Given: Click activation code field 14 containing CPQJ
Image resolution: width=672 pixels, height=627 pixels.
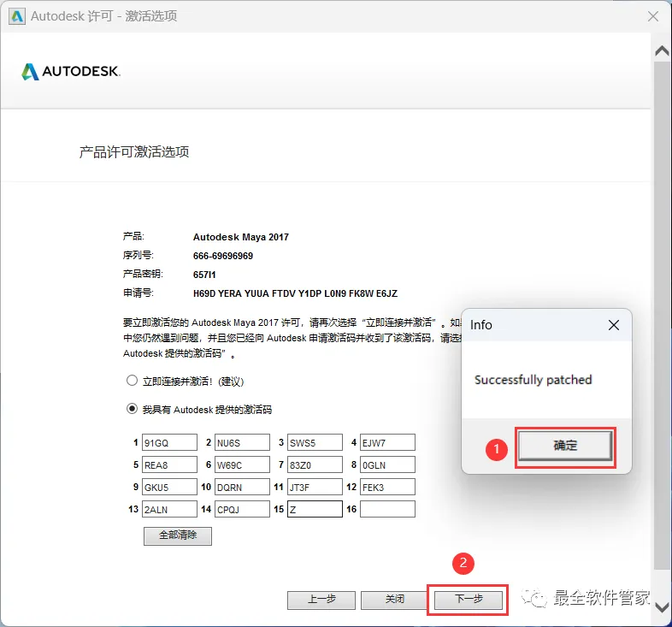Looking at the screenshot, I should click(242, 510).
